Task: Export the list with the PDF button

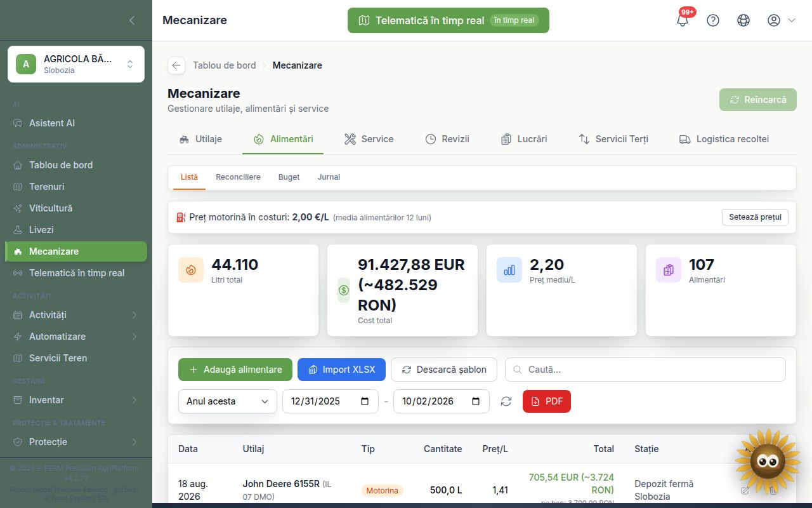Action: click(547, 401)
